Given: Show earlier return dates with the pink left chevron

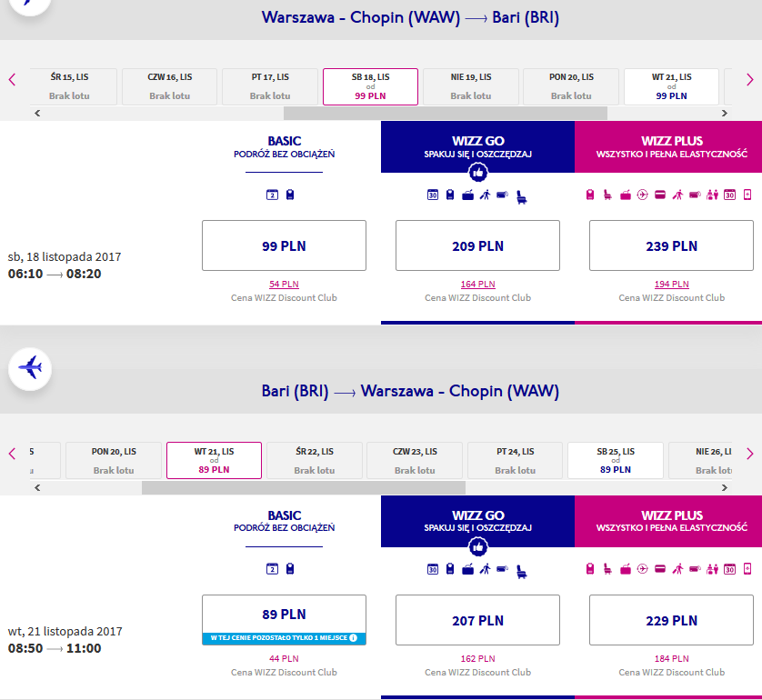Looking at the screenshot, I should (x=12, y=455).
